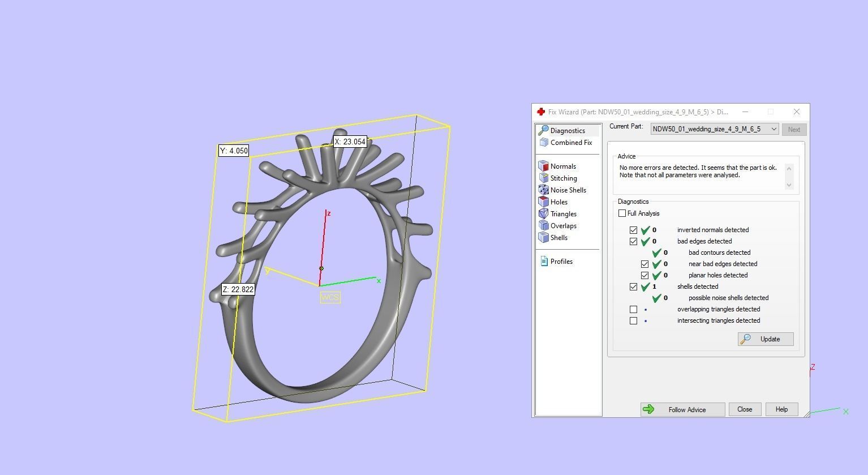868x475 pixels.
Task: Enable intersecting triangles detected analysis
Action: point(634,320)
